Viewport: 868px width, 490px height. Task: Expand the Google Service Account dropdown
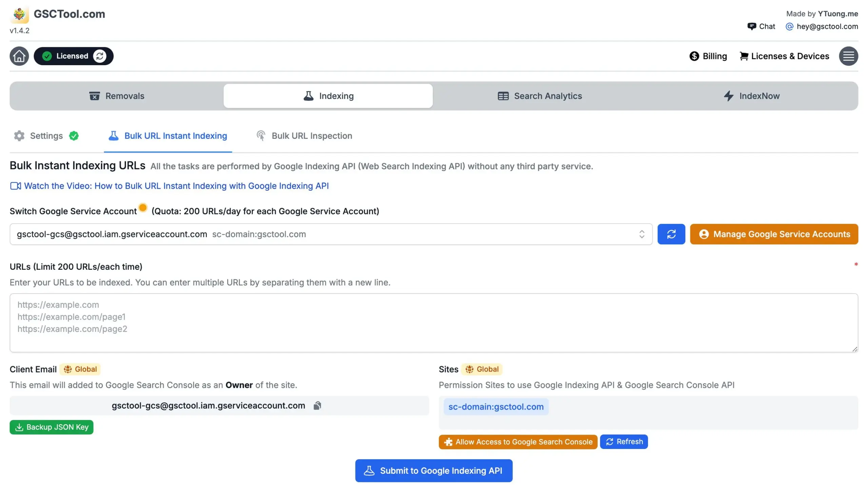tap(325, 234)
